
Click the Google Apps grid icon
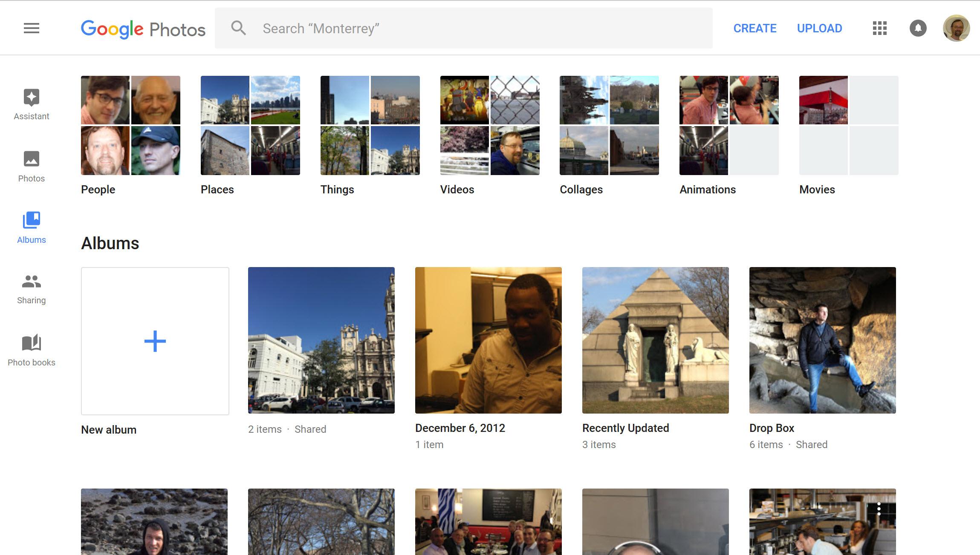(880, 28)
